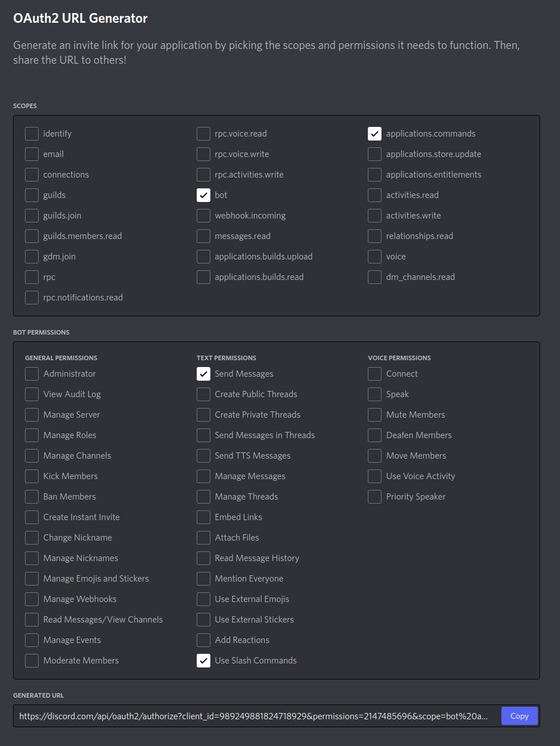560x746 pixels.
Task: Tick rpc.voice.write scope
Action: [x=204, y=154]
